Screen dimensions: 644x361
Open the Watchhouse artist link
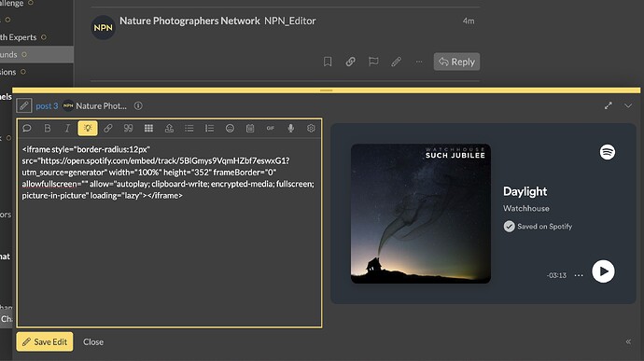click(x=526, y=208)
